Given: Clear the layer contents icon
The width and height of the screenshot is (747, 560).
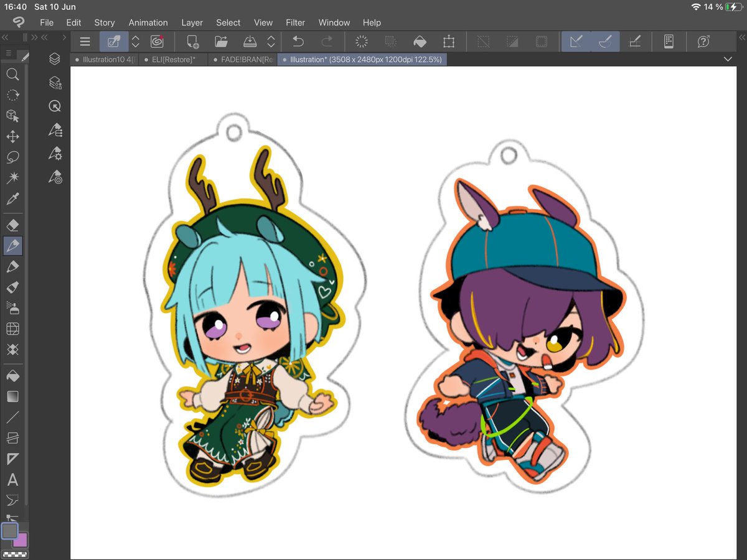Looking at the screenshot, I should point(361,42).
